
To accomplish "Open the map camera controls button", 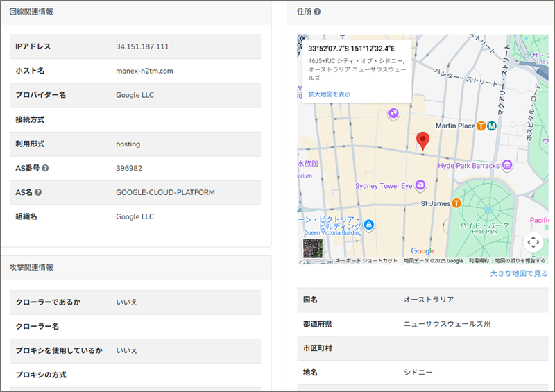I will pyautogui.click(x=533, y=241).
